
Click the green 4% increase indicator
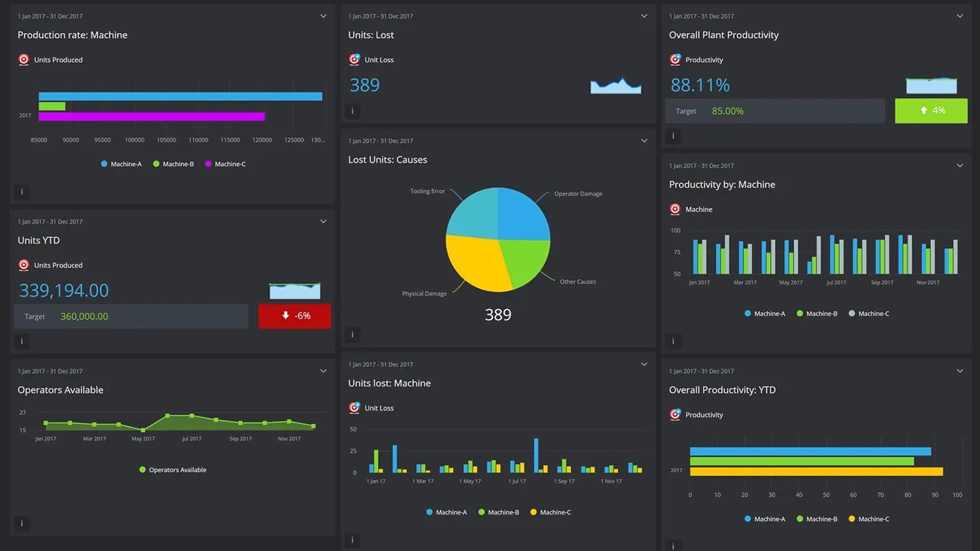(931, 111)
